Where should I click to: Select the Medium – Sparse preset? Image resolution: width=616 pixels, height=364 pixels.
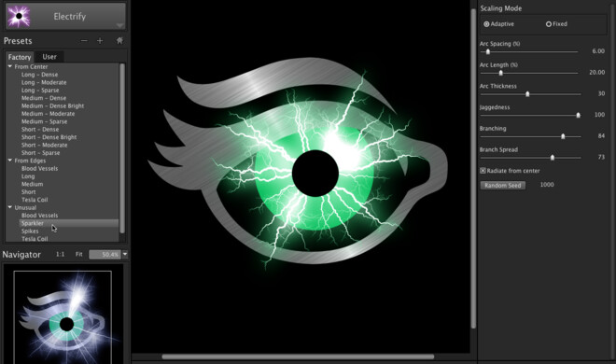click(45, 121)
